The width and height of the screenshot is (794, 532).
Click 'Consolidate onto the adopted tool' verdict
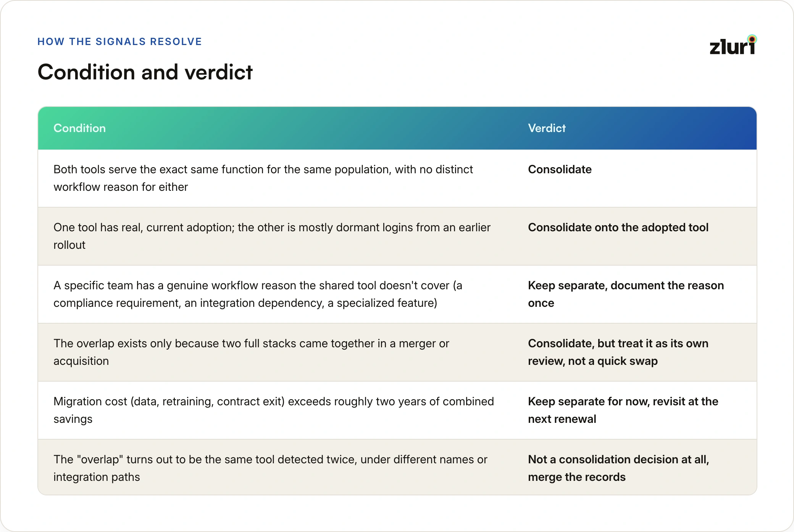tap(618, 227)
